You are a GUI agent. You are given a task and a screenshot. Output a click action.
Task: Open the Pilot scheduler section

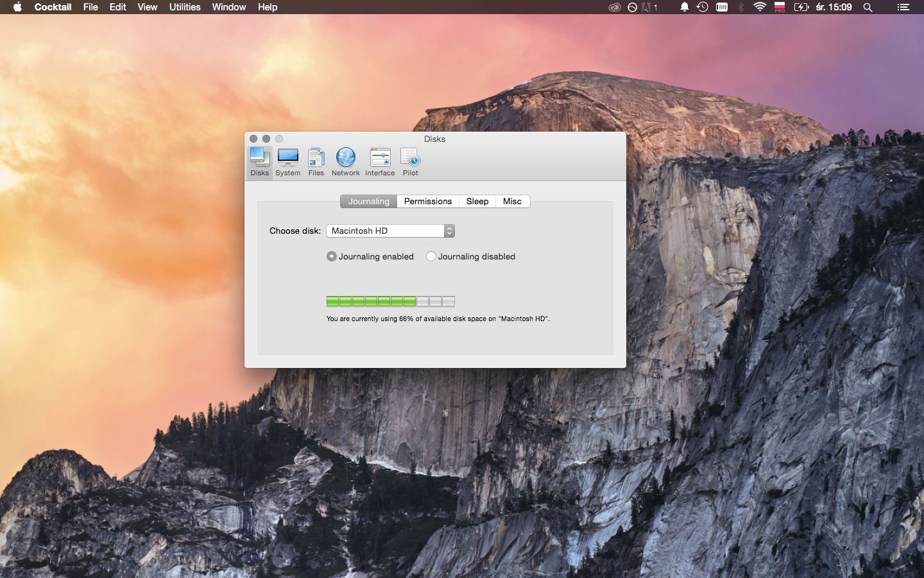410,162
